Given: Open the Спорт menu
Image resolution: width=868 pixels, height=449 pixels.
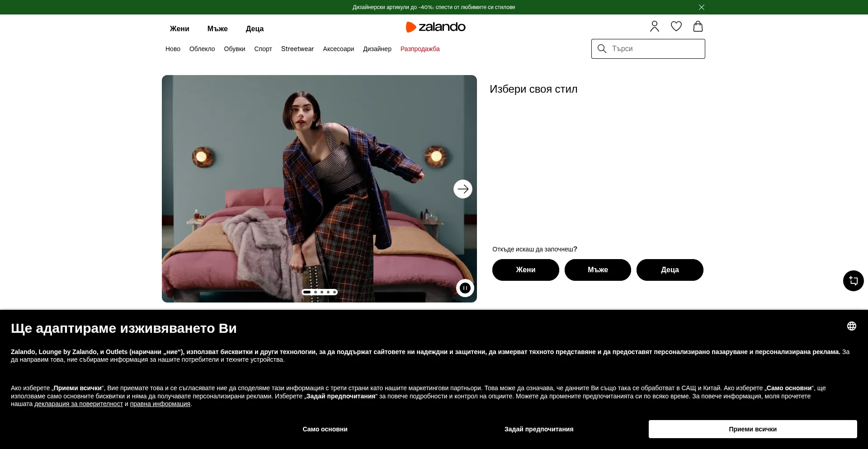Looking at the screenshot, I should tap(263, 49).
